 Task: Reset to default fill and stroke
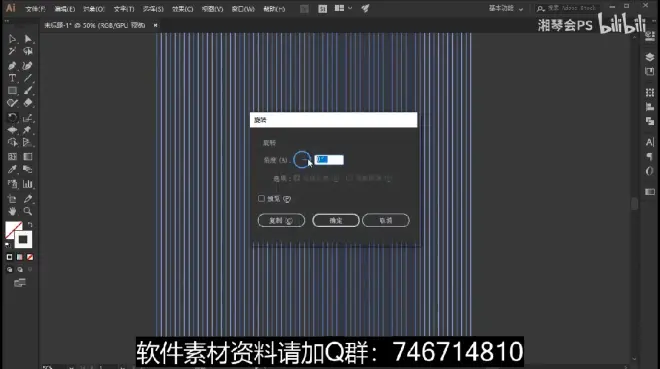coord(8,244)
